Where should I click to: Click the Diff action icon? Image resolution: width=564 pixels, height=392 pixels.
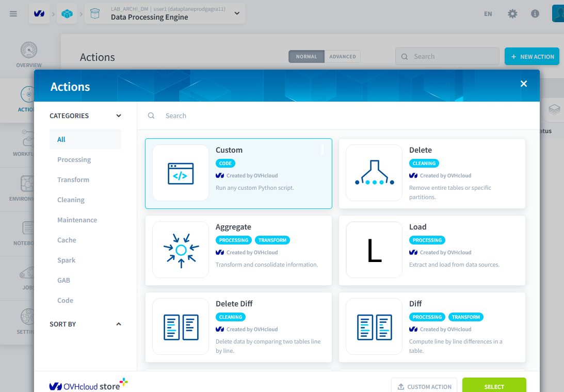coord(374,327)
